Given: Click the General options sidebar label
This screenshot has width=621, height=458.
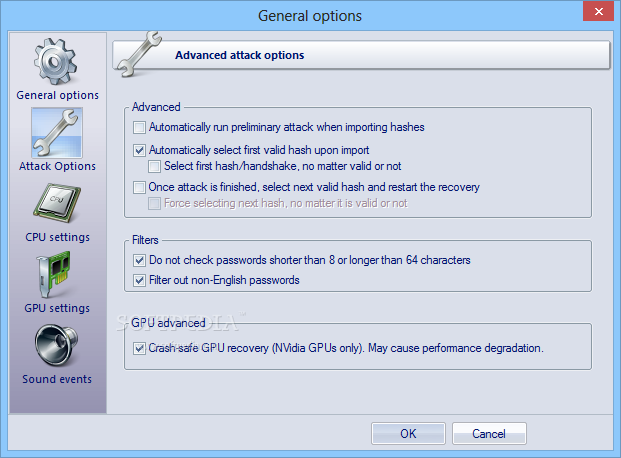Looking at the screenshot, I should pos(57,95).
